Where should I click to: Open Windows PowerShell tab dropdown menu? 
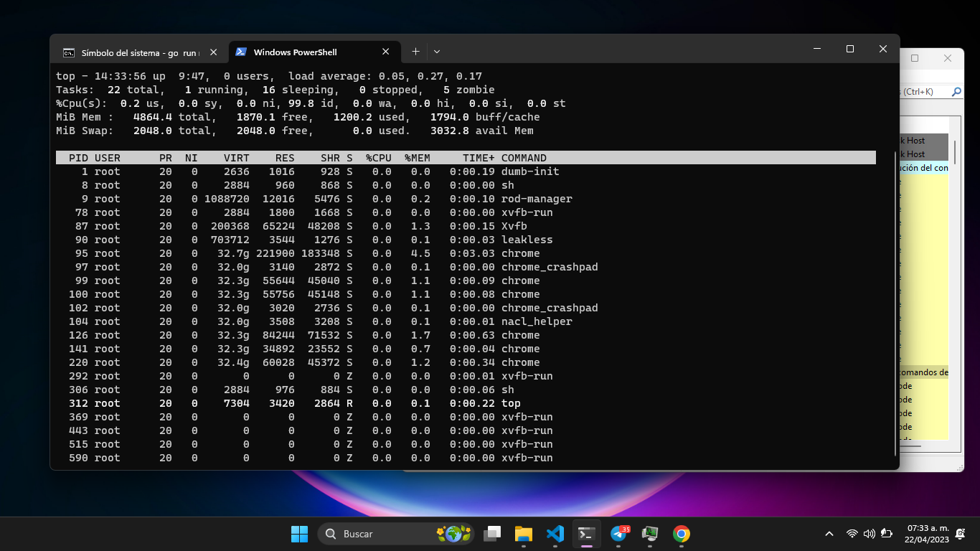[436, 51]
